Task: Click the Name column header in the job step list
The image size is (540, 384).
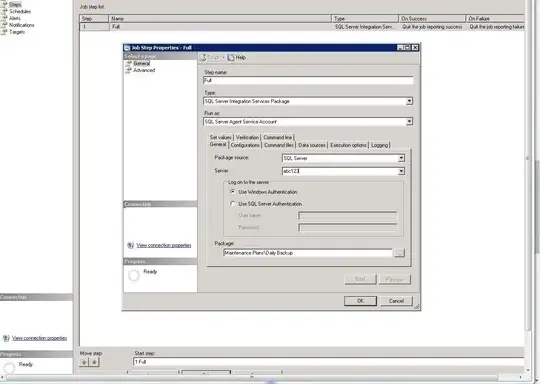Action: (x=220, y=19)
